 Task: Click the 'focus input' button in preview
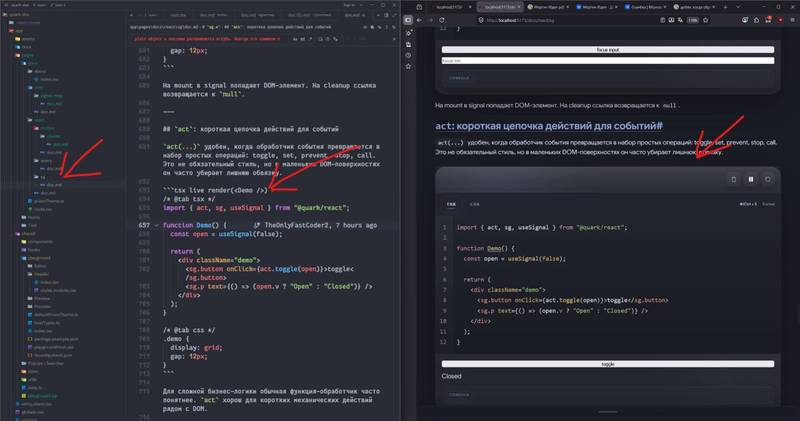[608, 49]
